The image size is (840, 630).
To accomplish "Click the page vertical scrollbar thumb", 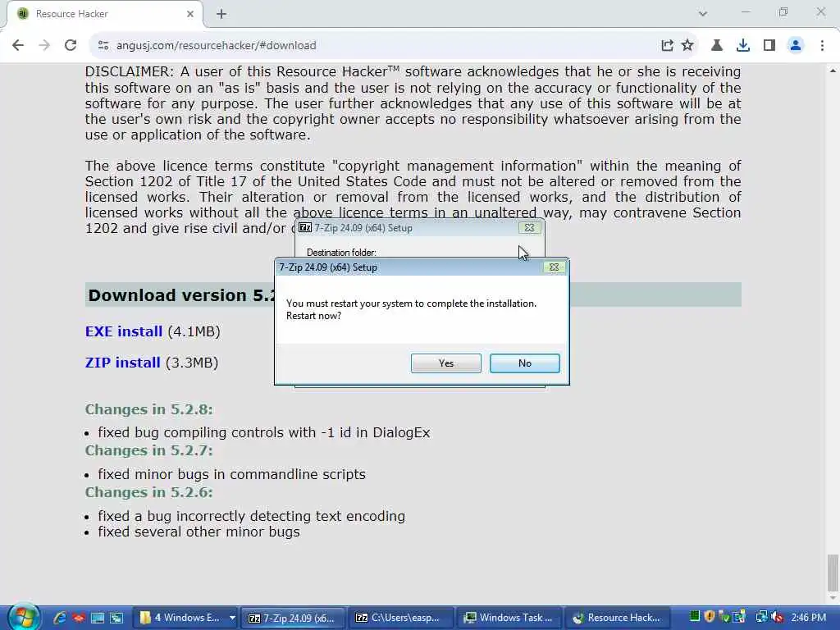I will click(833, 572).
